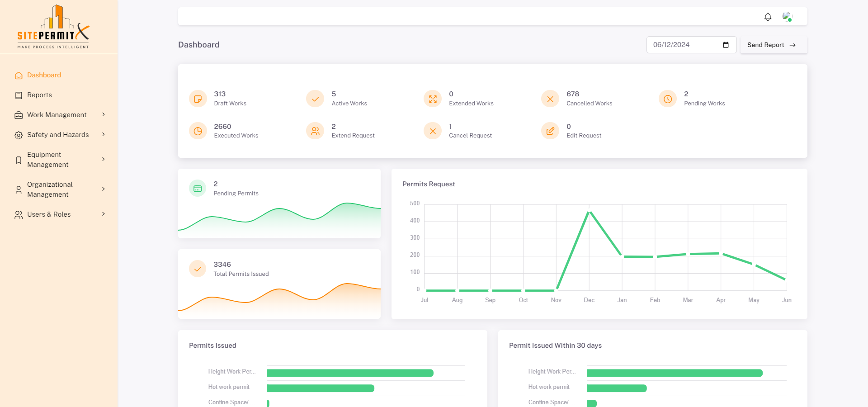Click the notification bell icon
The width and height of the screenshot is (868, 407).
pyautogui.click(x=768, y=17)
